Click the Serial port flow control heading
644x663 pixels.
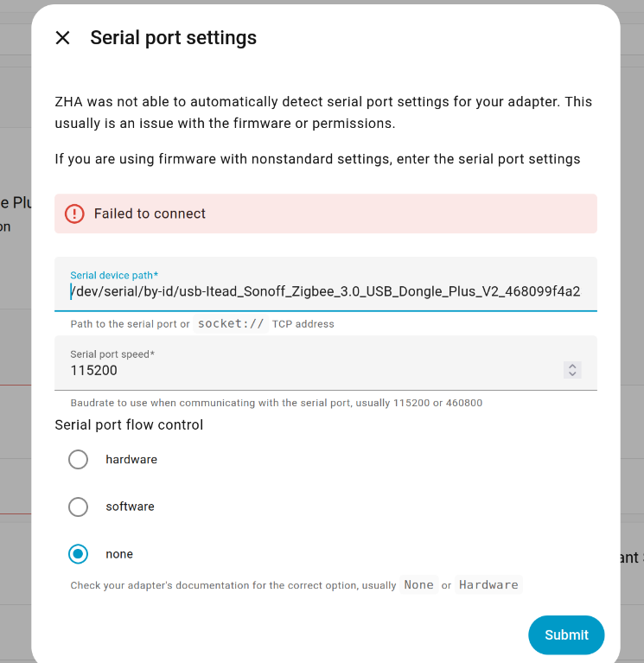tap(129, 424)
